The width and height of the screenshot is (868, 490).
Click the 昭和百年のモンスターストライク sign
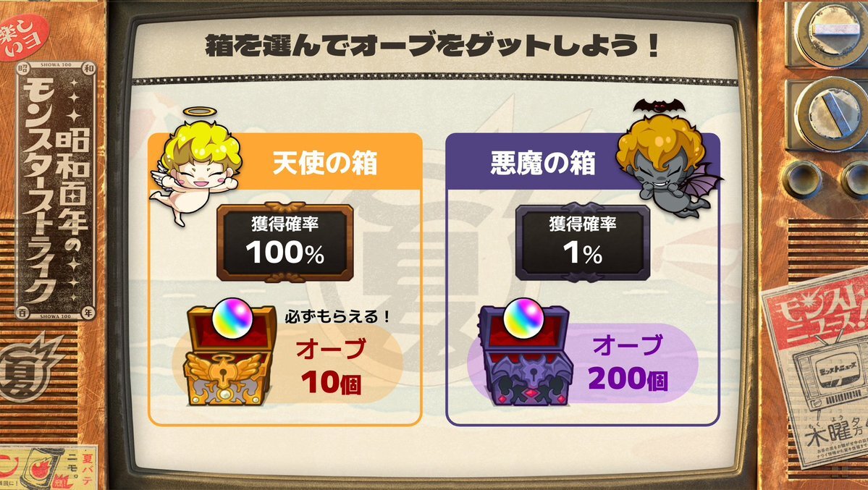pos(56,190)
